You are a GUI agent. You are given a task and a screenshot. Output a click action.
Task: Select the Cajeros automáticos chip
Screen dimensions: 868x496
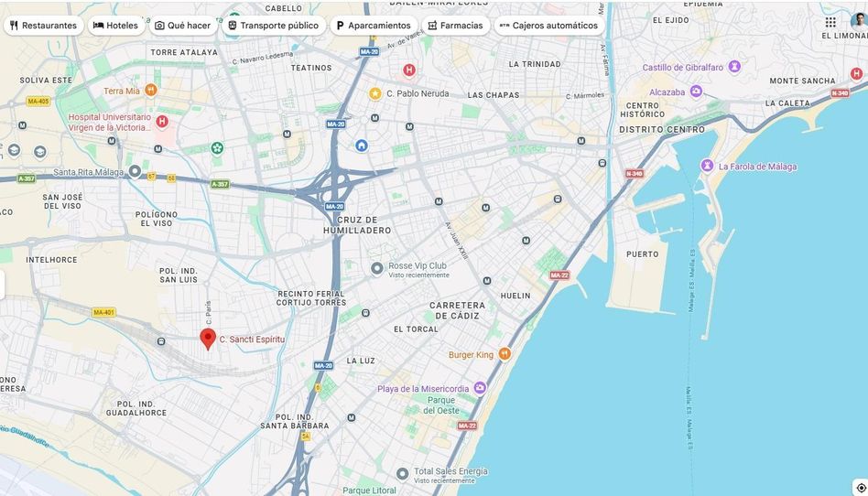[x=549, y=26]
